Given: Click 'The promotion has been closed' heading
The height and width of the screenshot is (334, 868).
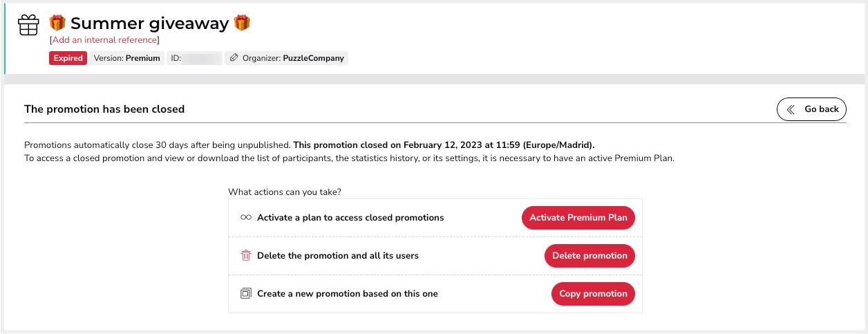Looking at the screenshot, I should click(104, 109).
